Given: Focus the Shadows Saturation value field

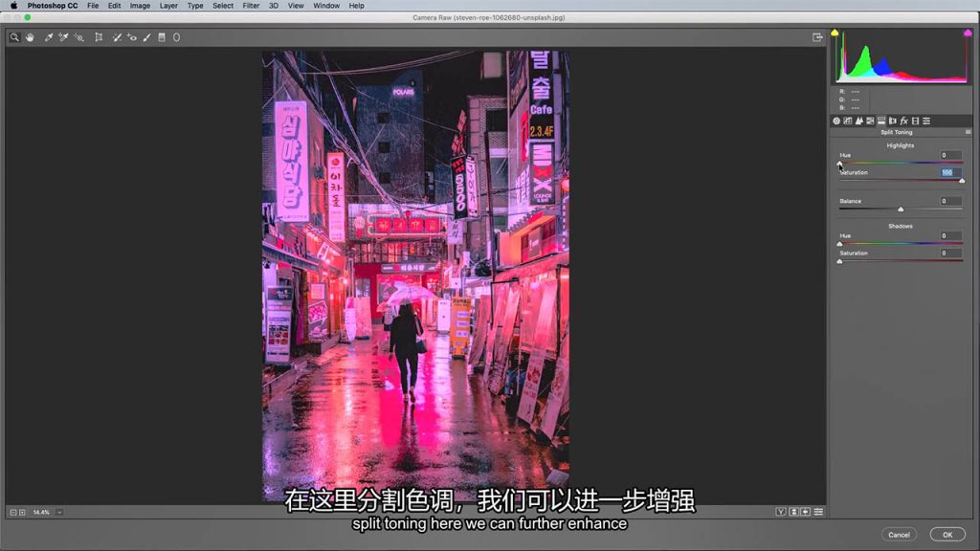Looking at the screenshot, I should pos(950,253).
